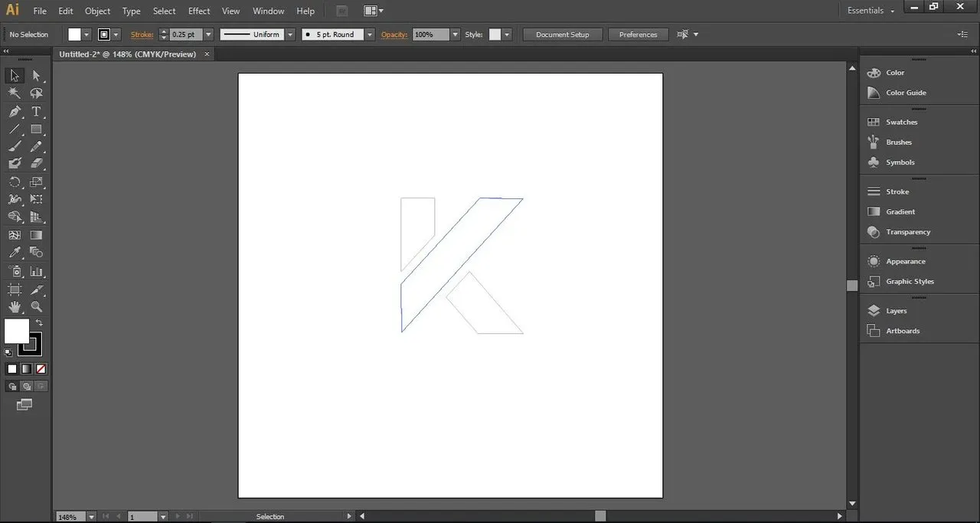Select the Rotate tool
Screen dimensions: 980x523
point(15,182)
